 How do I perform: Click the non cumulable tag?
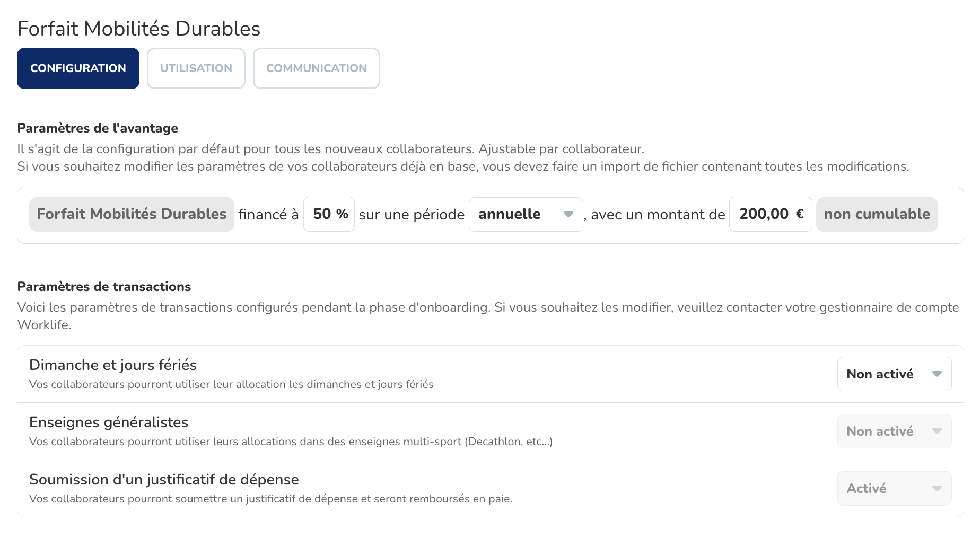(877, 214)
